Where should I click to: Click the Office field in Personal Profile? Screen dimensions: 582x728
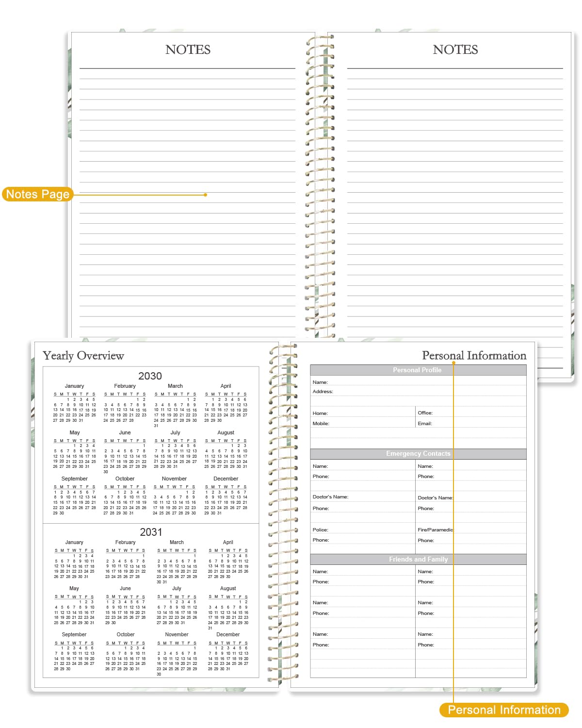[471, 413]
